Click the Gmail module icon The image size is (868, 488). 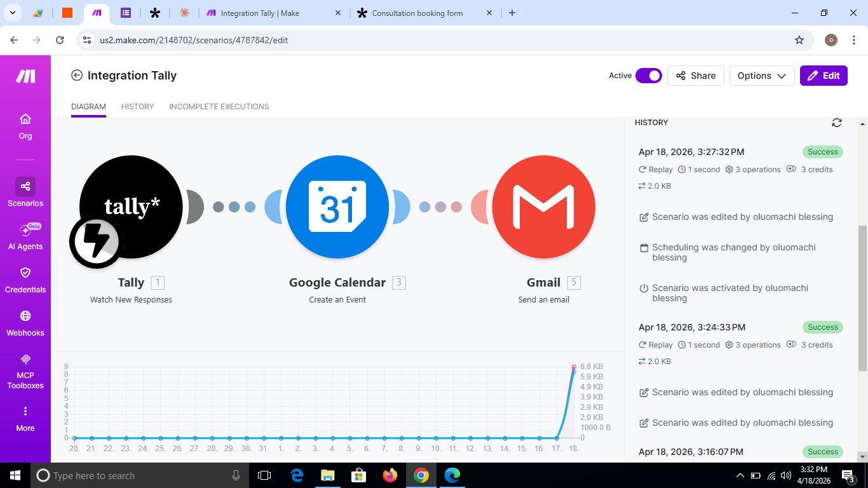click(x=543, y=207)
